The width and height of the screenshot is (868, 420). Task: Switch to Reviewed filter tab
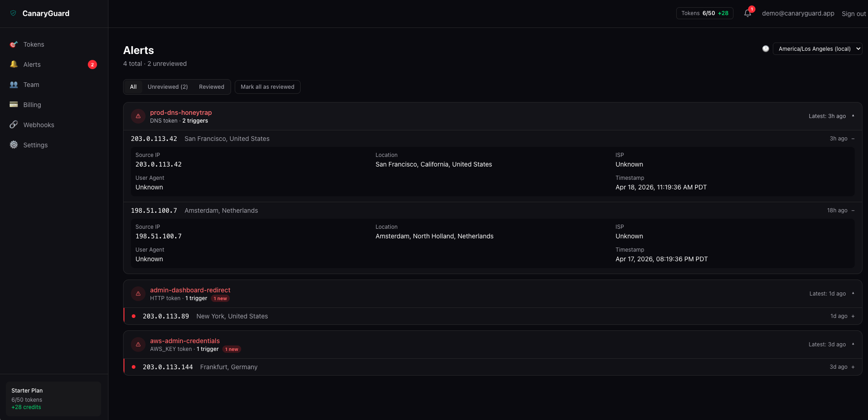point(211,87)
